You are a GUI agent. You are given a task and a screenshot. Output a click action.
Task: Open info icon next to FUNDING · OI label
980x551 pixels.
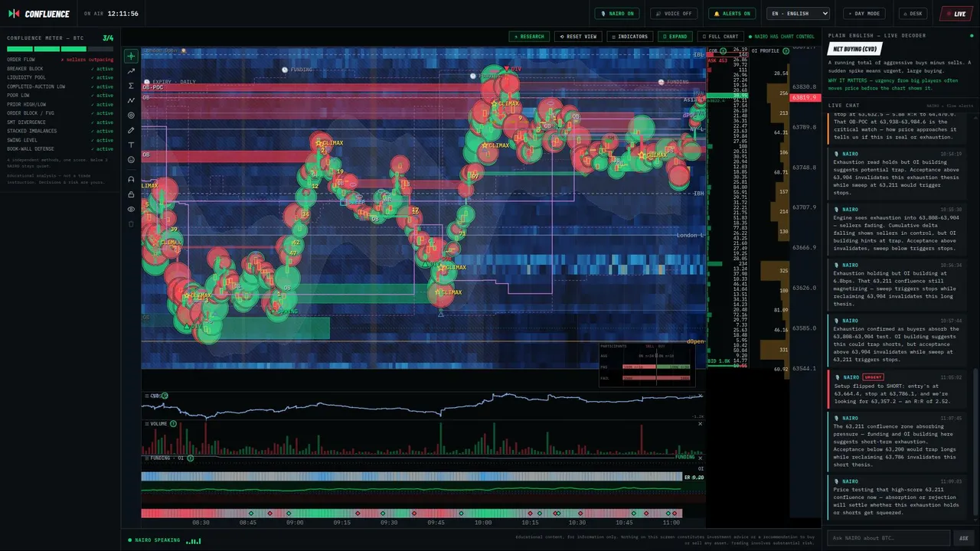click(191, 458)
